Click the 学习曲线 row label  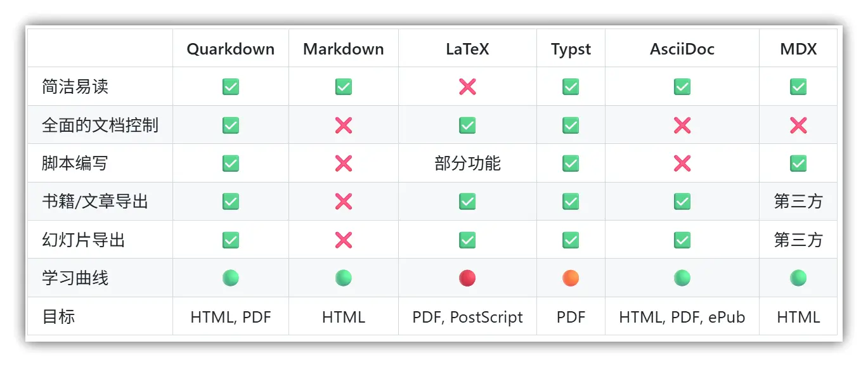click(75, 278)
